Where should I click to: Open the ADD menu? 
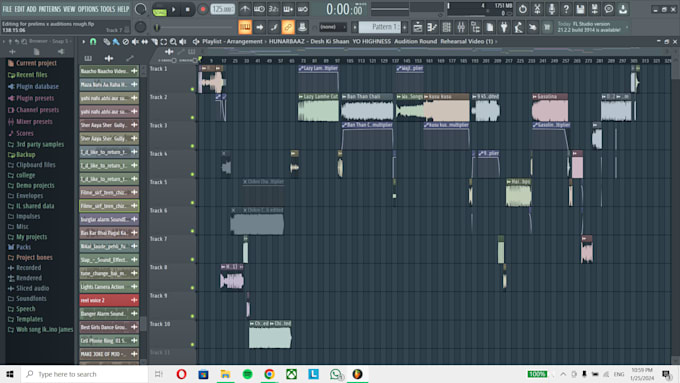32,9
